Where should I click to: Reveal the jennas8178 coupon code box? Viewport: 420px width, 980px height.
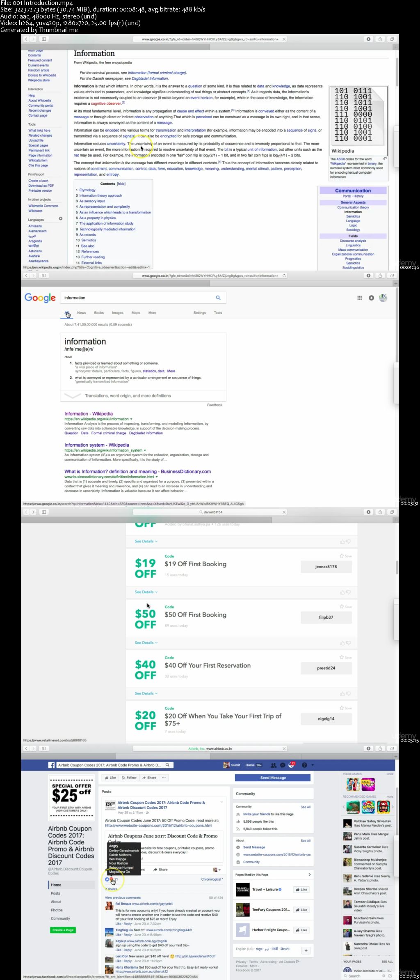326,567
